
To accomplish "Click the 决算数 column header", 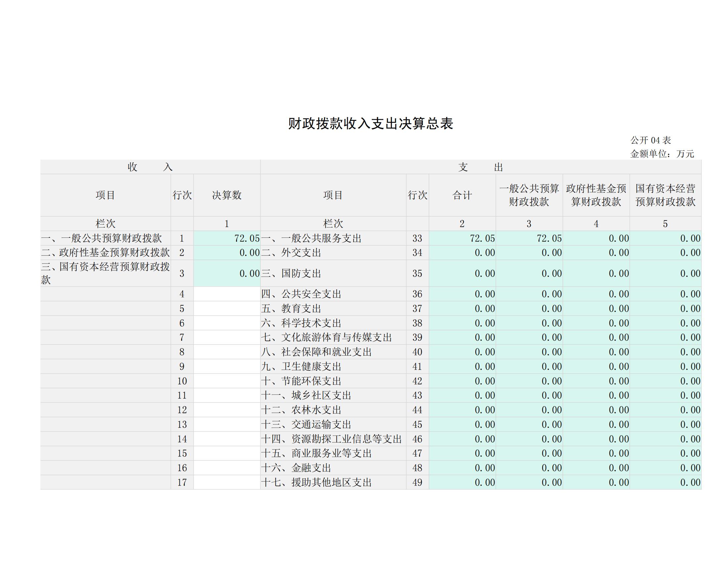I will click(227, 195).
